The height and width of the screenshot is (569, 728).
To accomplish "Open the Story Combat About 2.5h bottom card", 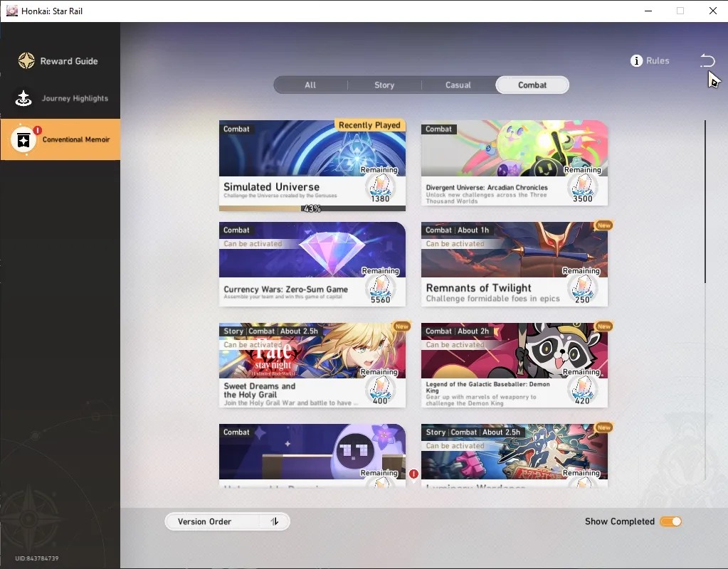I will 514,454.
